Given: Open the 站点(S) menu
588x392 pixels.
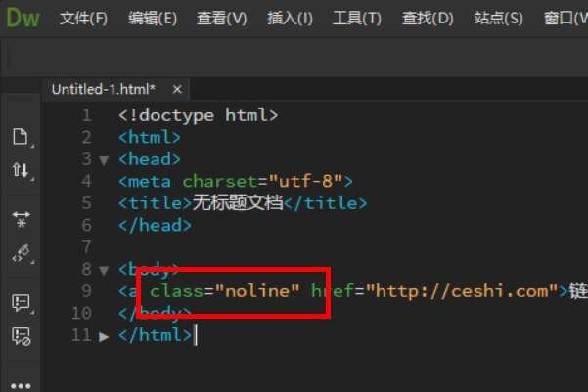Looking at the screenshot, I should [x=498, y=18].
